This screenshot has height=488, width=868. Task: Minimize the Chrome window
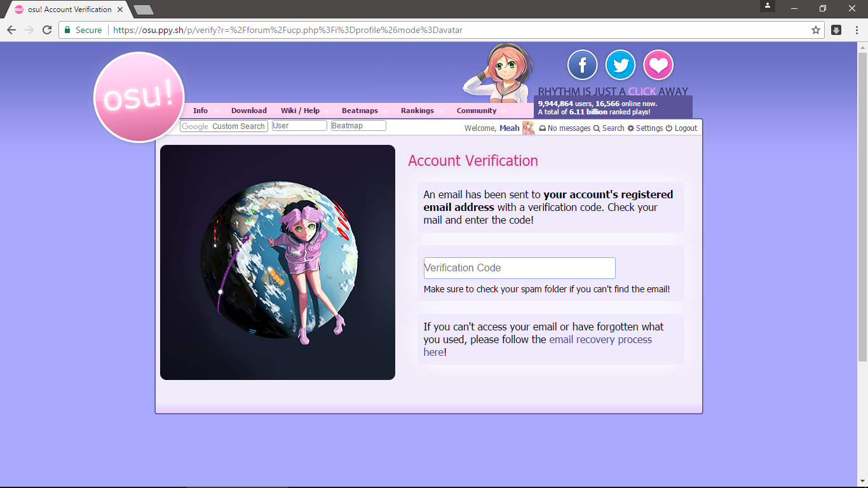point(794,8)
